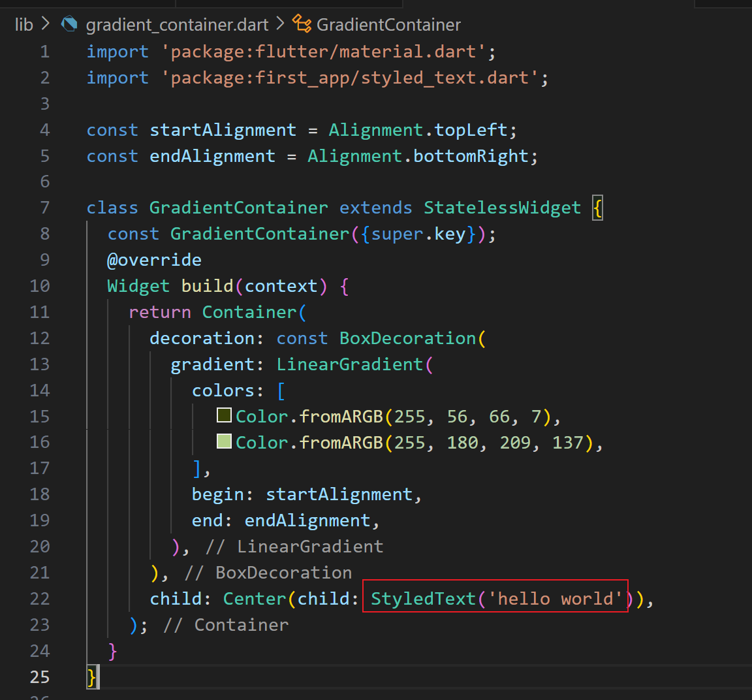This screenshot has width=752, height=700.
Task: Click the '@override' annotation
Action: pyautogui.click(x=155, y=260)
